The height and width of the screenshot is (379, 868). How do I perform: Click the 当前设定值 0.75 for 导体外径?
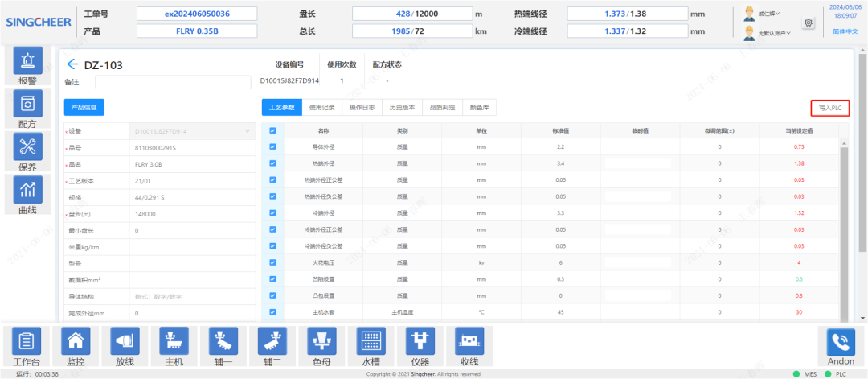799,146
